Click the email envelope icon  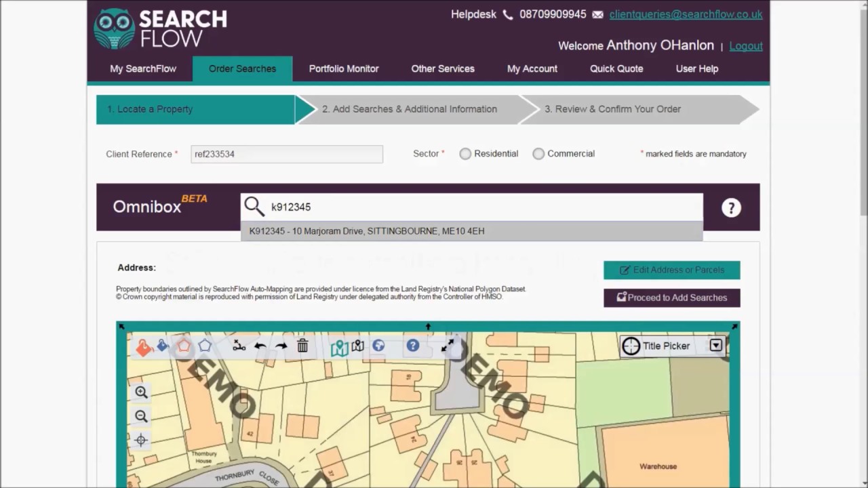tap(597, 15)
